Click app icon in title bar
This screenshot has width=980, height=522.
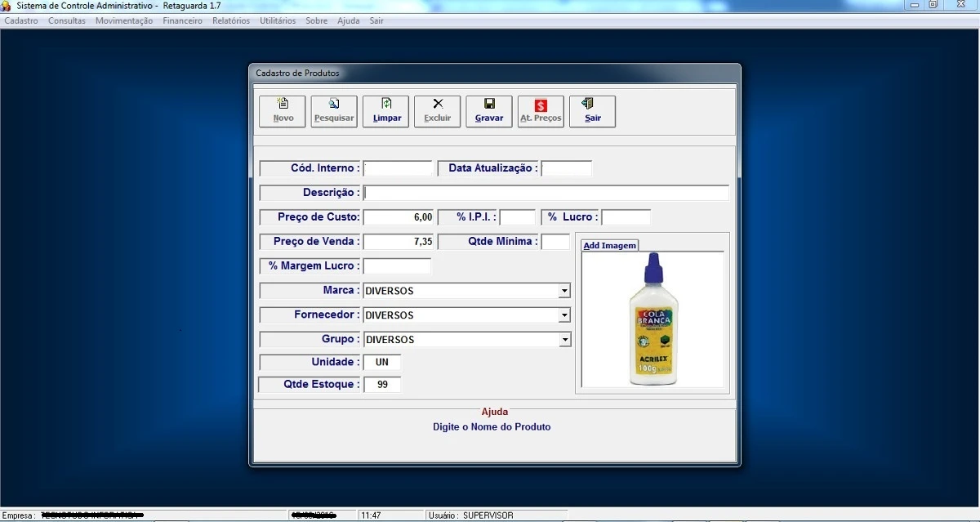pyautogui.click(x=7, y=6)
